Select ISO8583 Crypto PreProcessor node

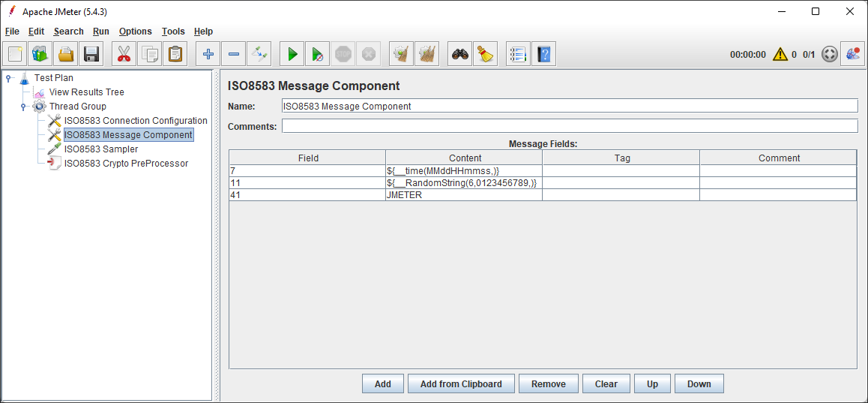[x=126, y=164]
